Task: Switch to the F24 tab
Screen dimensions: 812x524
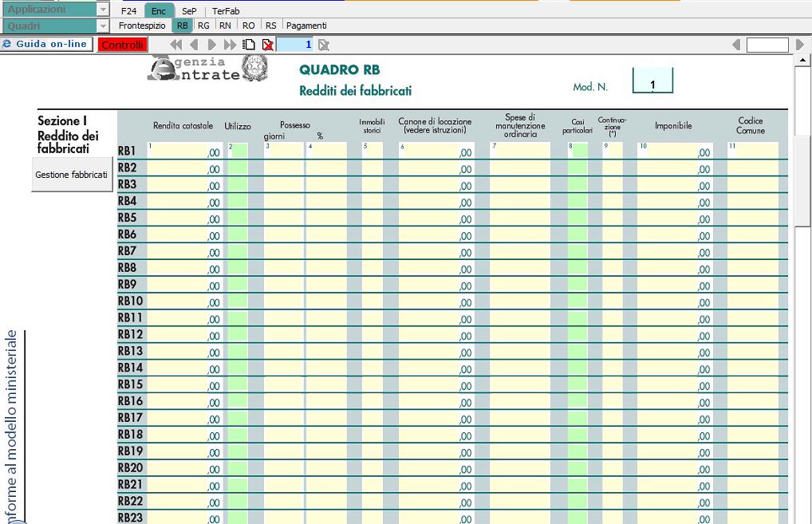Action: pos(129,11)
